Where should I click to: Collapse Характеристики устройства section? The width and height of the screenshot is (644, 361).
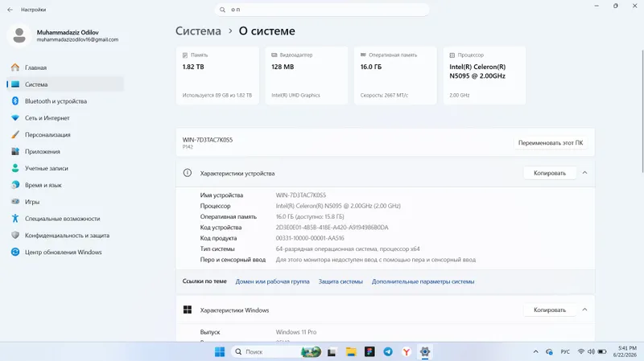[x=585, y=173]
